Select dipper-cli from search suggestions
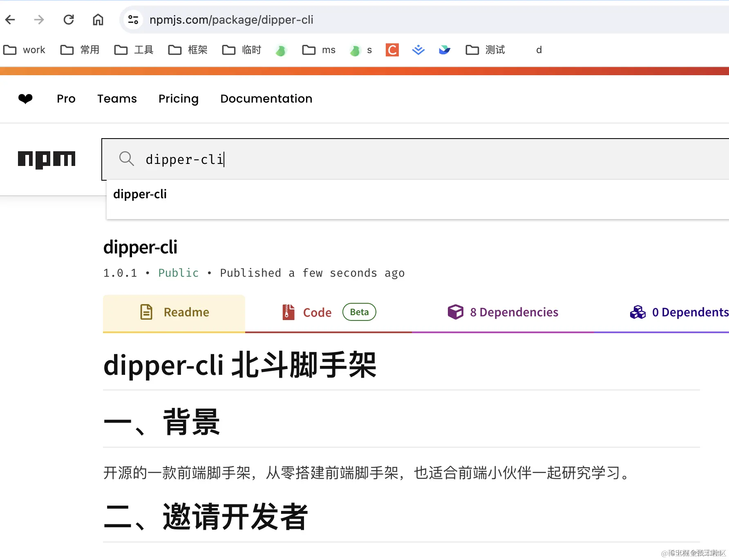The image size is (729, 560). pyautogui.click(x=140, y=194)
